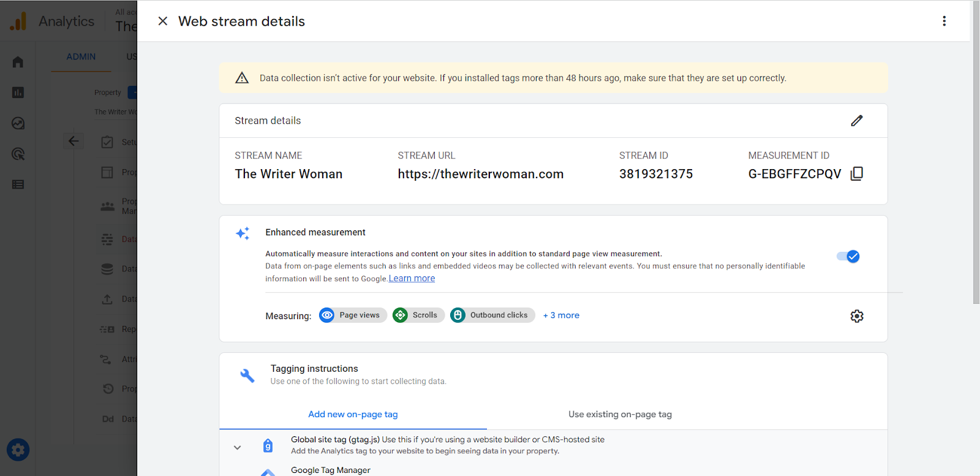Open Advertising from the left navigation
This screenshot has height=476, width=980.
[x=18, y=154]
